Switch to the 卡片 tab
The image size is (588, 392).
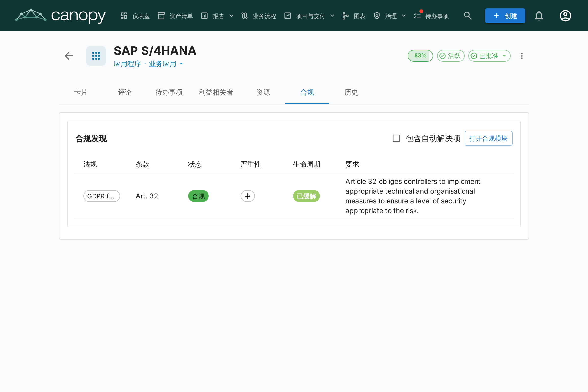[x=81, y=92]
